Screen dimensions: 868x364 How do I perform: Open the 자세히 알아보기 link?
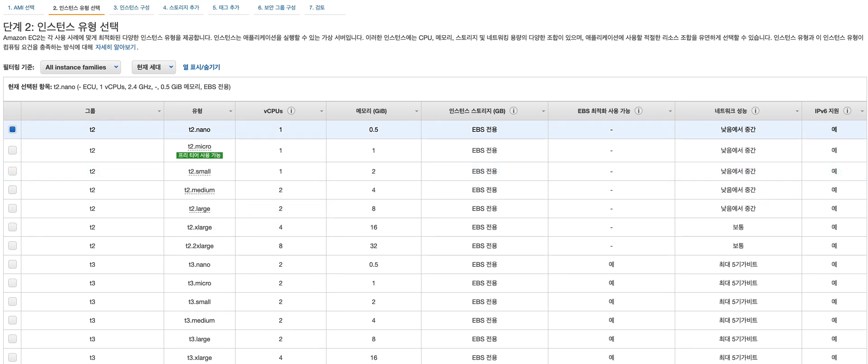click(x=115, y=47)
